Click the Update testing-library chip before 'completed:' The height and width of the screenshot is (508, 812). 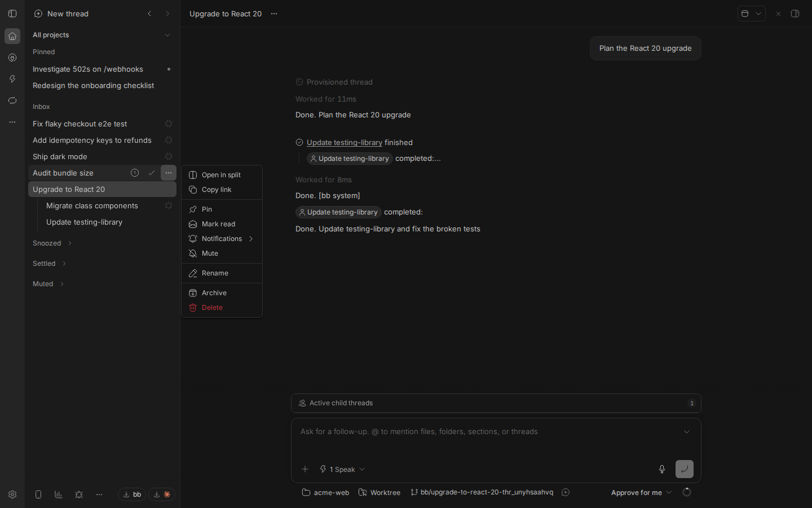click(x=338, y=212)
